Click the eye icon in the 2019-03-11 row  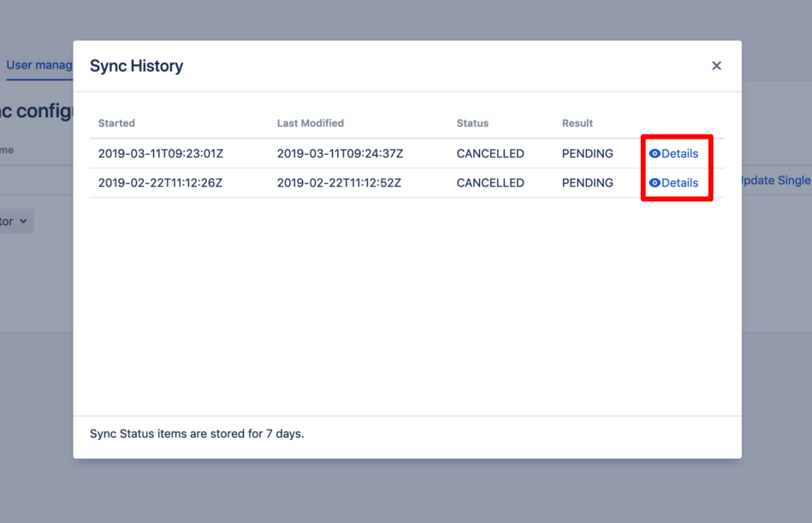point(655,153)
